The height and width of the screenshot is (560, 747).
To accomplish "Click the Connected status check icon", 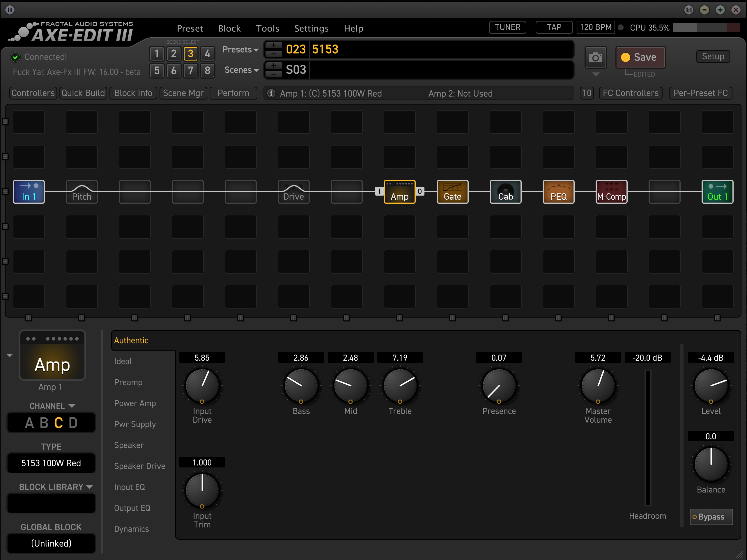I will pyautogui.click(x=15, y=57).
